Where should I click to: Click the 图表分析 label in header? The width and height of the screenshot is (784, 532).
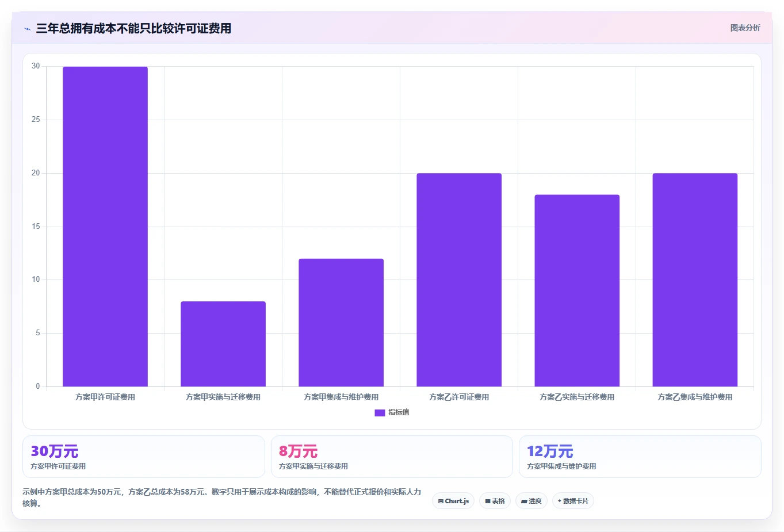click(745, 28)
